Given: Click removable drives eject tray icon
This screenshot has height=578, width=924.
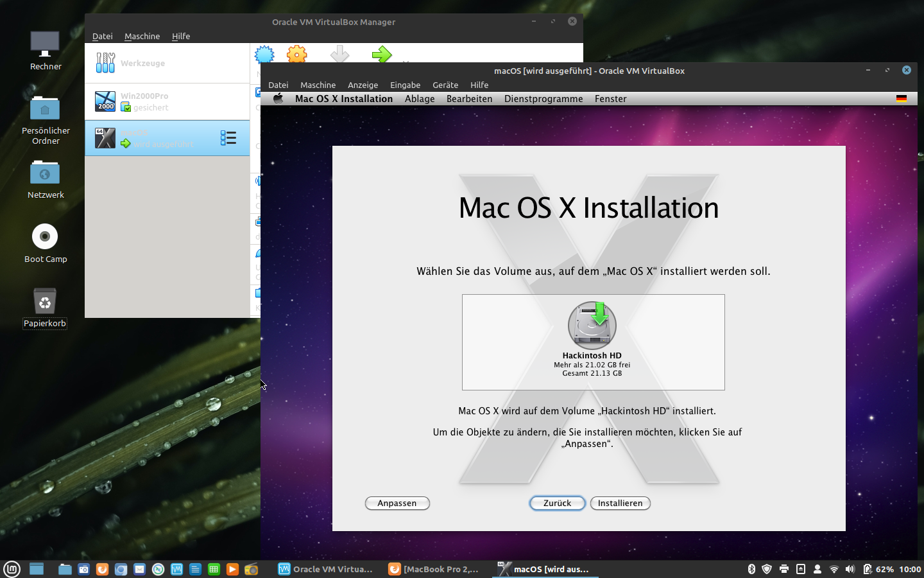Looking at the screenshot, I should 800,569.
